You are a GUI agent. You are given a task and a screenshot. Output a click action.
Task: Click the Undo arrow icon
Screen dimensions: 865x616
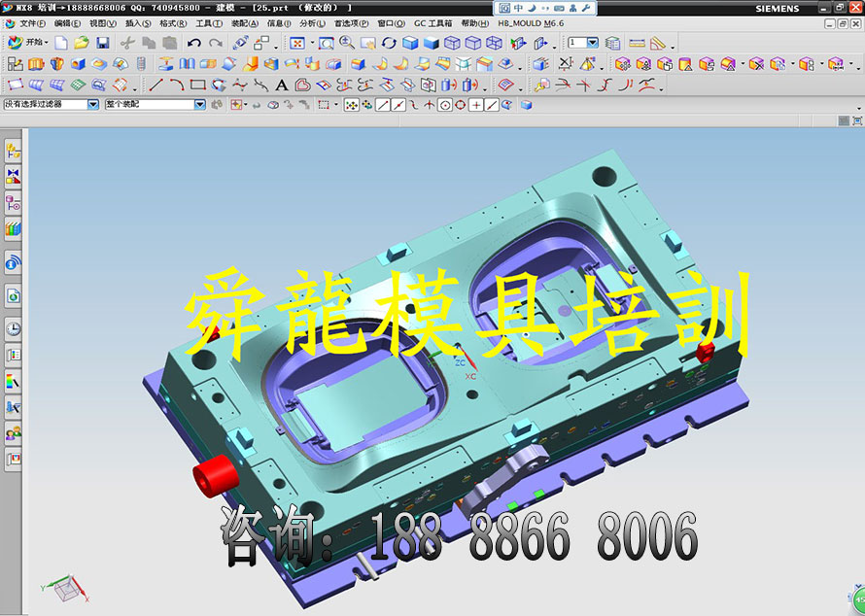point(193,43)
